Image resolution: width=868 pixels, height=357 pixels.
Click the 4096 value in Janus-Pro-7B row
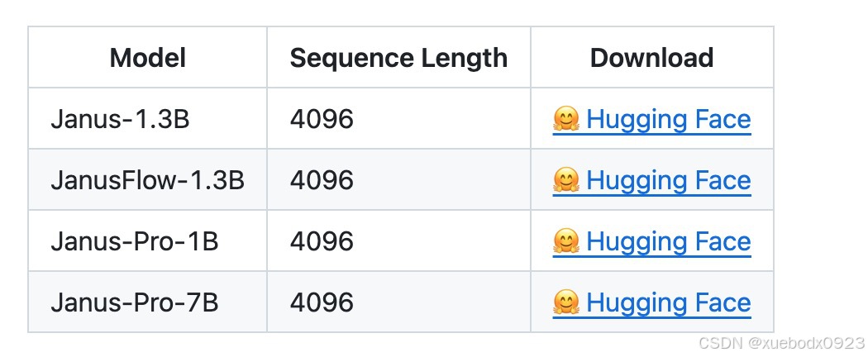tap(322, 302)
